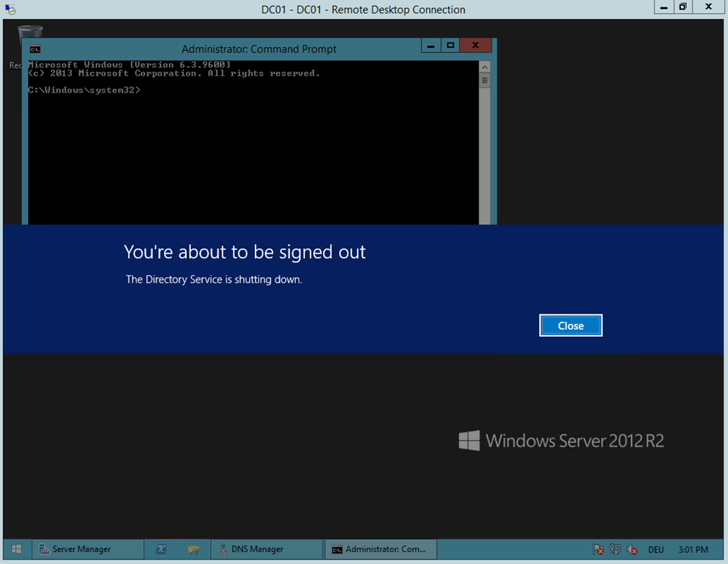The image size is (728, 564).
Task: Close the Administrator Command Prompt window
Action: pos(475,46)
